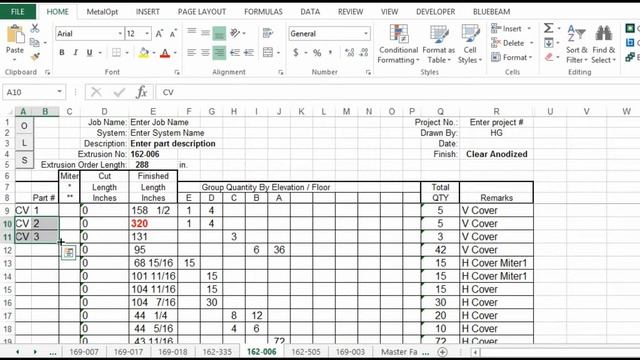640x360 pixels.
Task: Apply red font color
Action: [x=165, y=53]
